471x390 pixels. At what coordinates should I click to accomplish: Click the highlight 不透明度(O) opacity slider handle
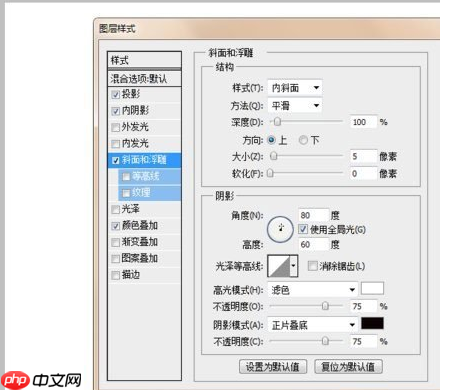coord(325,306)
